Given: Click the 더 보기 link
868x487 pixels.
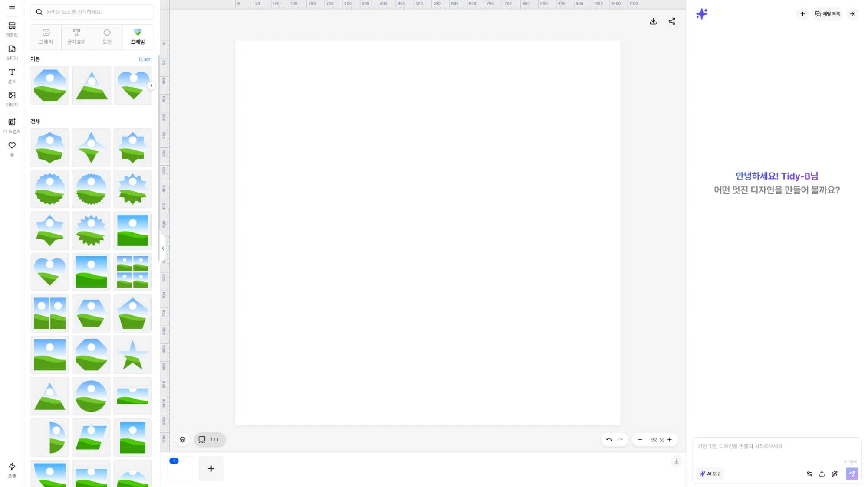Looking at the screenshot, I should pyautogui.click(x=145, y=59).
